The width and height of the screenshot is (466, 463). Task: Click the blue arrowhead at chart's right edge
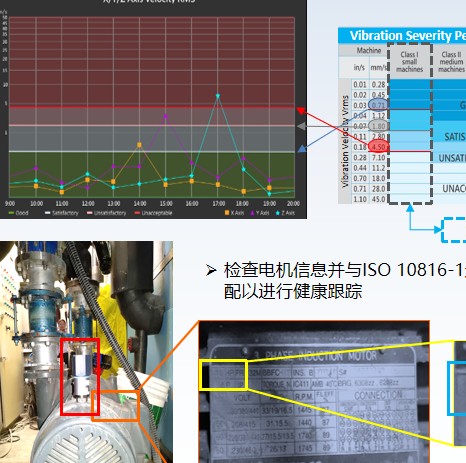[302, 149]
